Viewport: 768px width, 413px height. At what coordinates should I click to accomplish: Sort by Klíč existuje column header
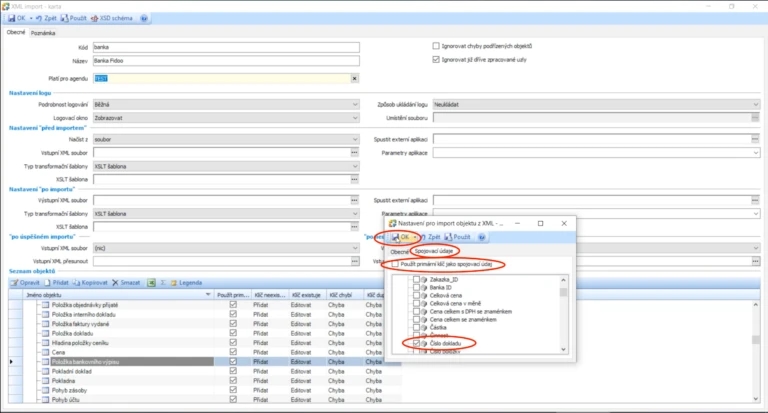307,294
